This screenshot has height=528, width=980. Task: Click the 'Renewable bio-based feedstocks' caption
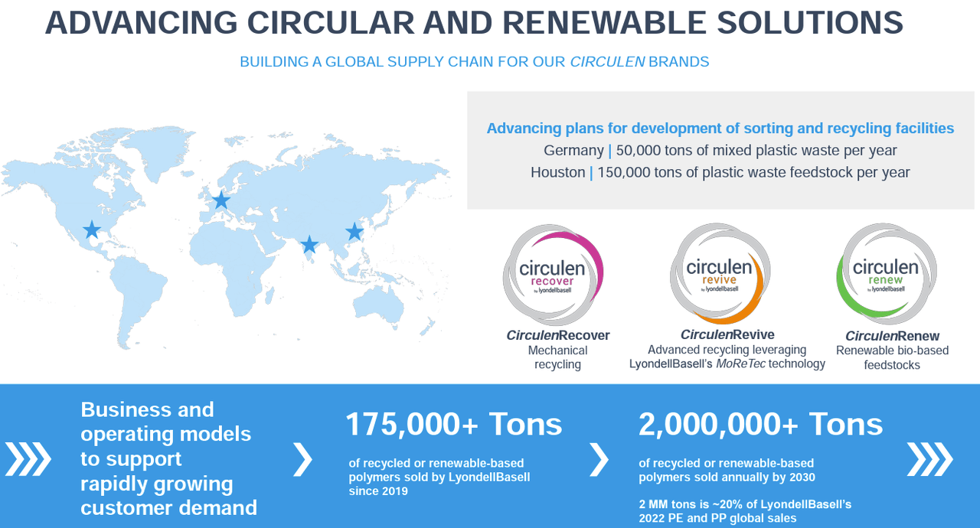tap(892, 358)
